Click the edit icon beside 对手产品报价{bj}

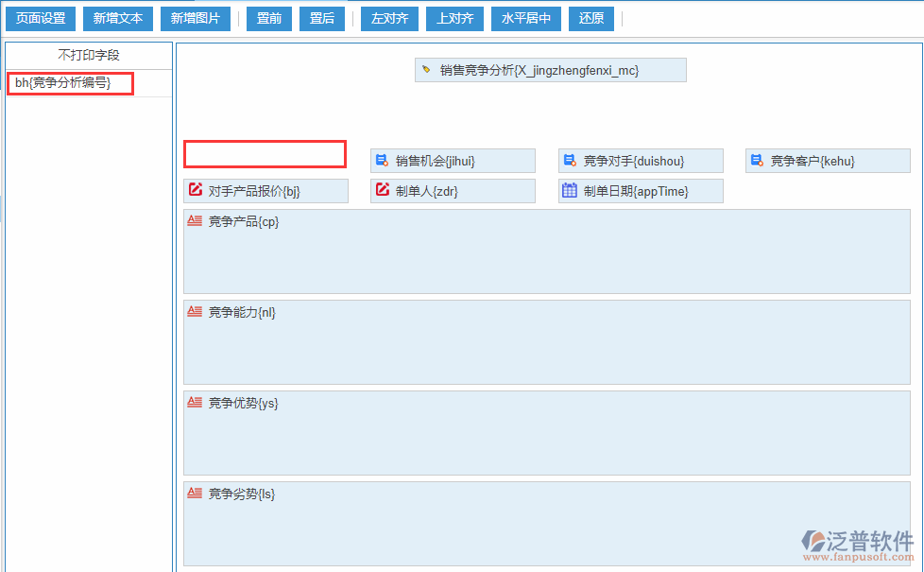pyautogui.click(x=195, y=190)
